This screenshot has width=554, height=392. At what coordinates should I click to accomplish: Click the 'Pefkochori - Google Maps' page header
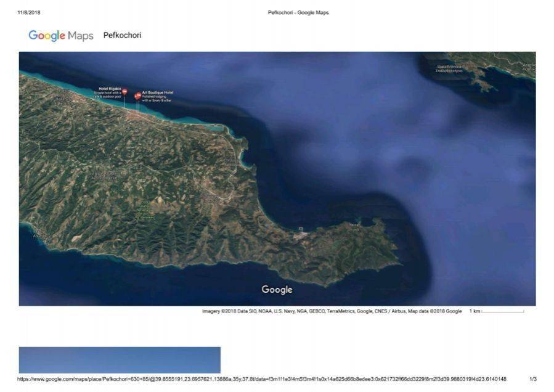pyautogui.click(x=298, y=12)
